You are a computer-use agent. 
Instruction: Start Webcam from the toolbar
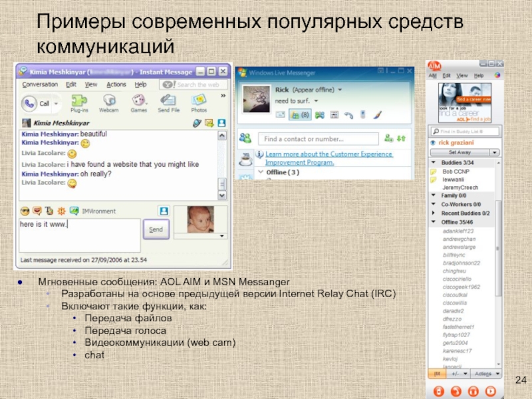[109, 101]
